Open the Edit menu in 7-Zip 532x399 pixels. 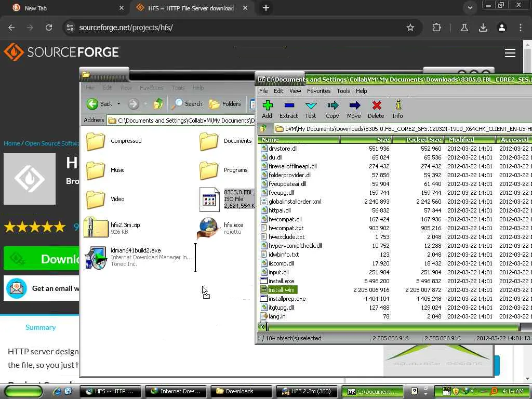[x=278, y=91]
